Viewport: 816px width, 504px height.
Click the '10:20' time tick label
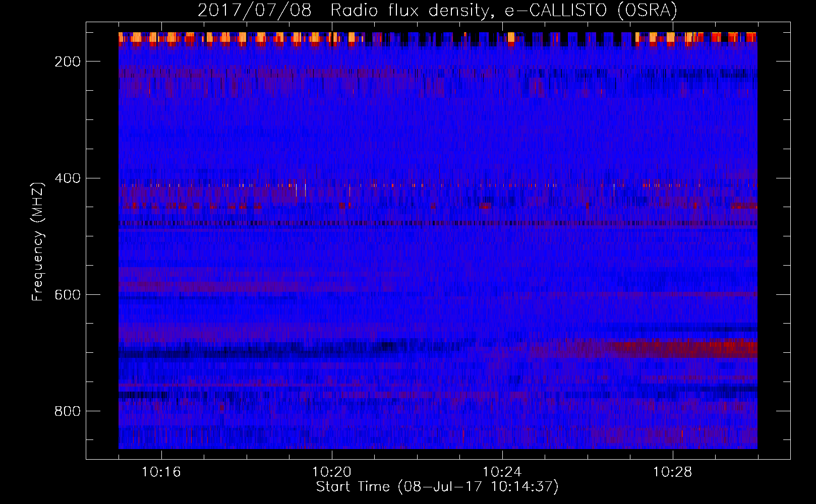click(332, 472)
